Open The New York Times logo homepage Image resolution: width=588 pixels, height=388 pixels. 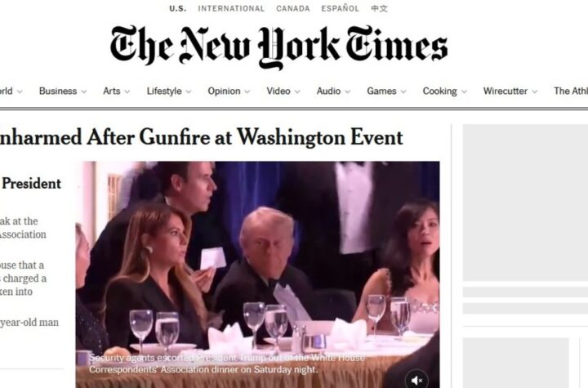278,47
